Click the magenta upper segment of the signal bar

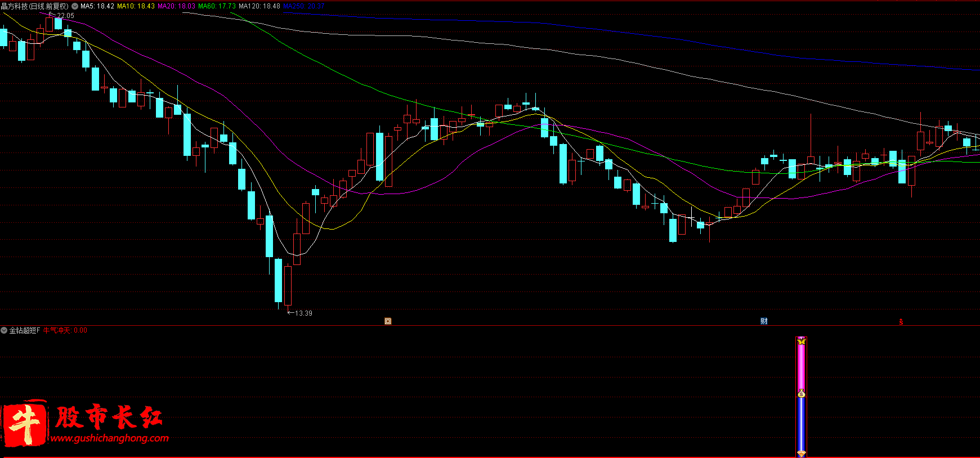coord(801,367)
